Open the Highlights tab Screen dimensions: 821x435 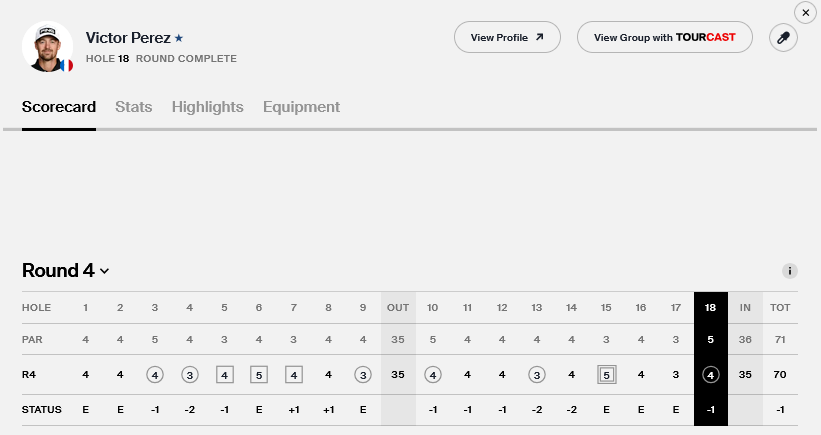click(x=208, y=107)
